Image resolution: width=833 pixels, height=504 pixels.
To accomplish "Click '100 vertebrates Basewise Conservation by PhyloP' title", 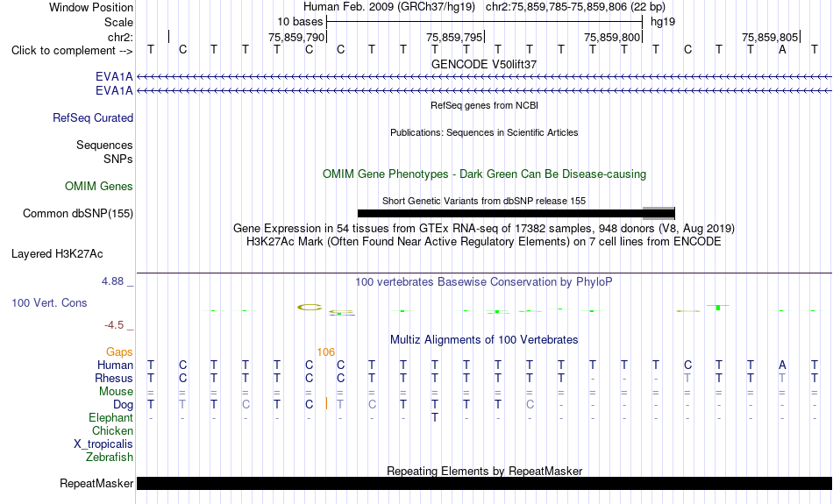I will coord(484,282).
